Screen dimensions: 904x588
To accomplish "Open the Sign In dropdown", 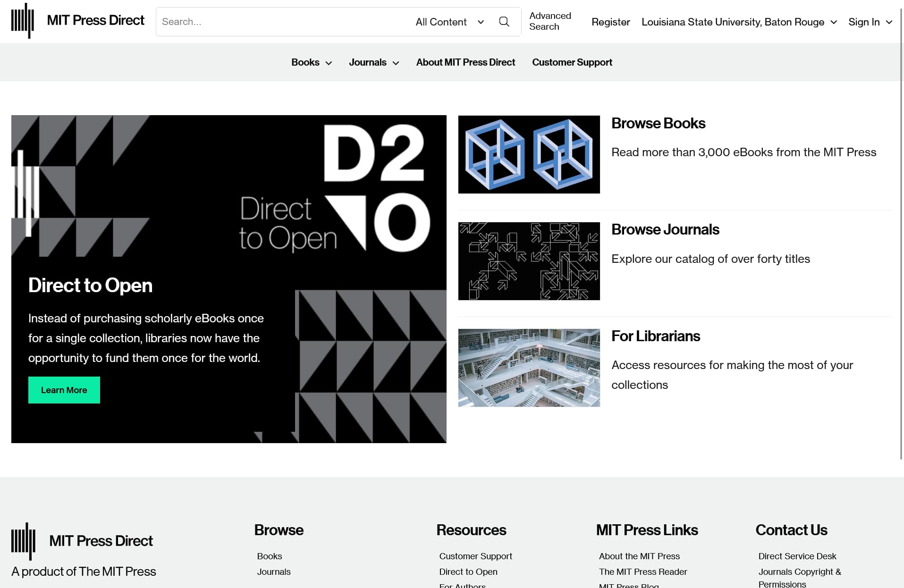I will 870,22.
